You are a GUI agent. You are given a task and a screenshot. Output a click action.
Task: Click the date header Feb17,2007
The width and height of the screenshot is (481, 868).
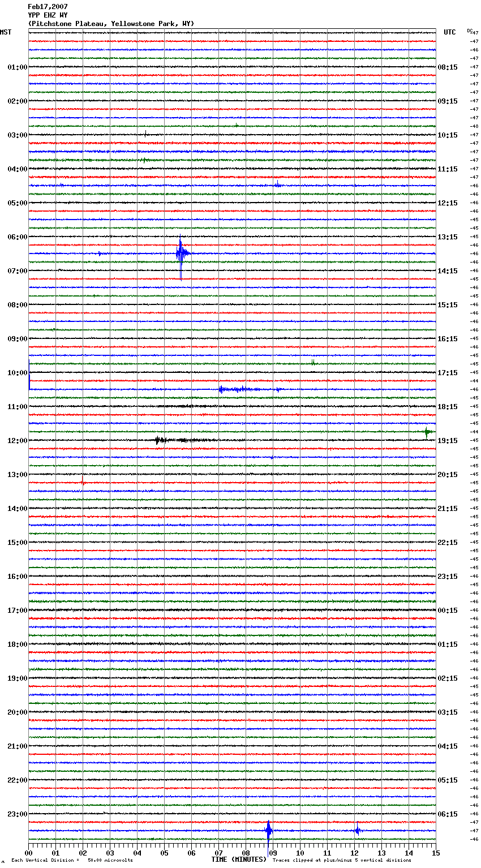48,7
